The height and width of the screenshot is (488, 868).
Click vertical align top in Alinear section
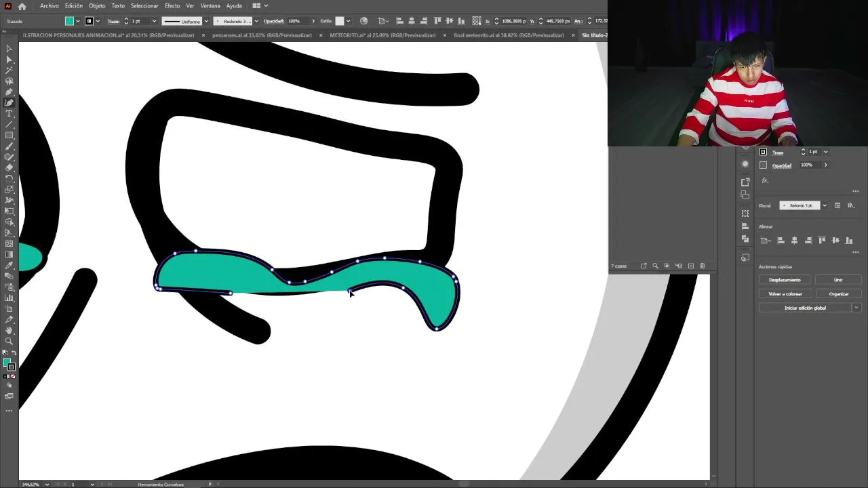822,241
